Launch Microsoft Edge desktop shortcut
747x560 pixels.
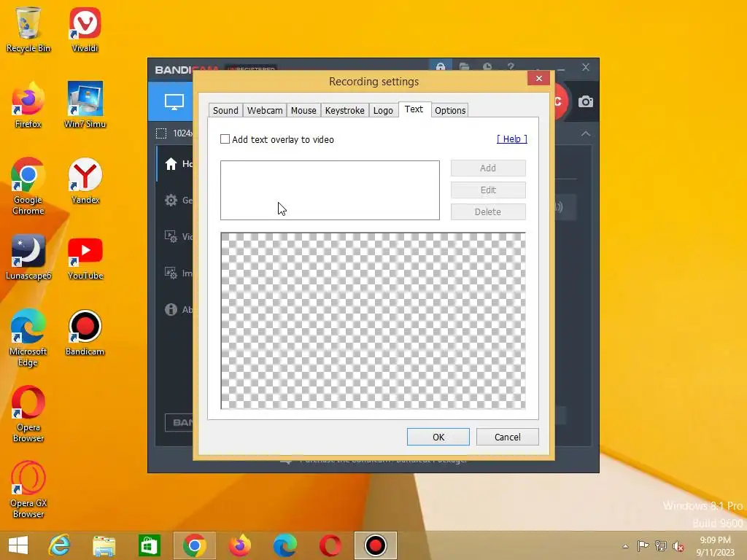pyautogui.click(x=28, y=338)
